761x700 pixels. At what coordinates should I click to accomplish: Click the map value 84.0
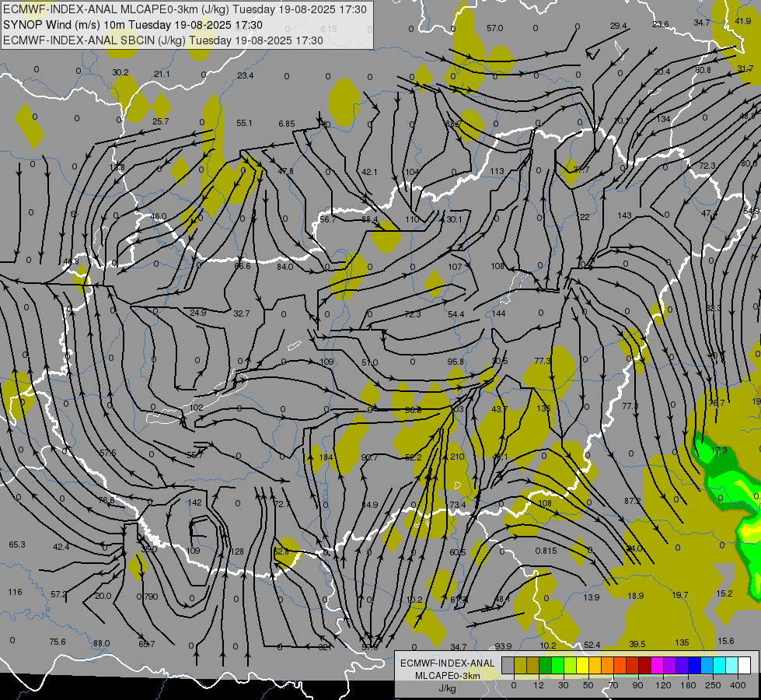tap(285, 267)
